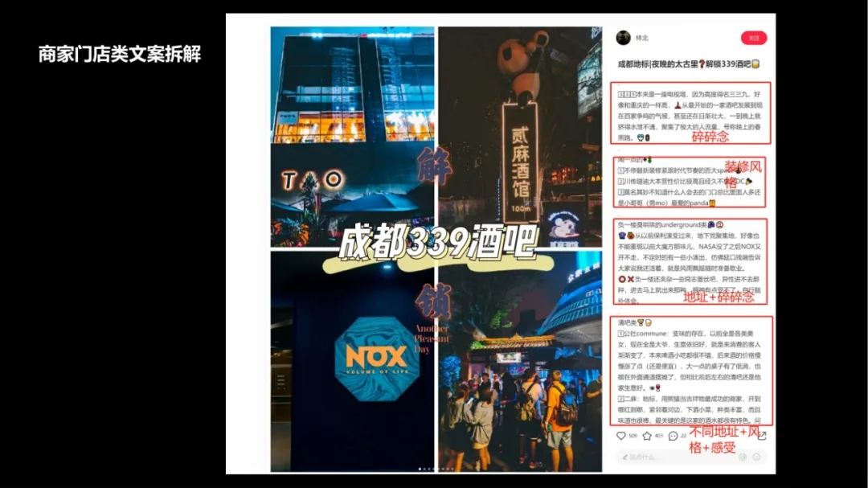Open comments via the speech bubble icon
The height and width of the screenshot is (488, 868).
tap(672, 436)
